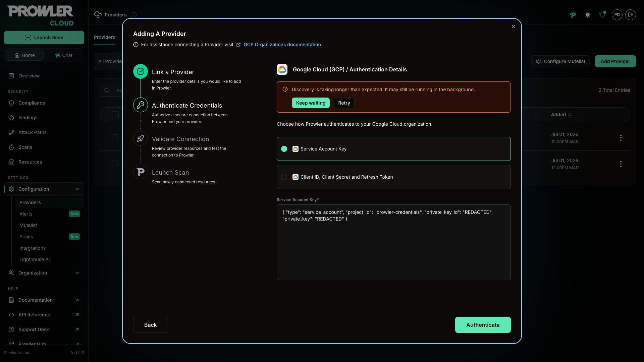Check the second provider row checkbox
644x362 pixels.
[115, 164]
